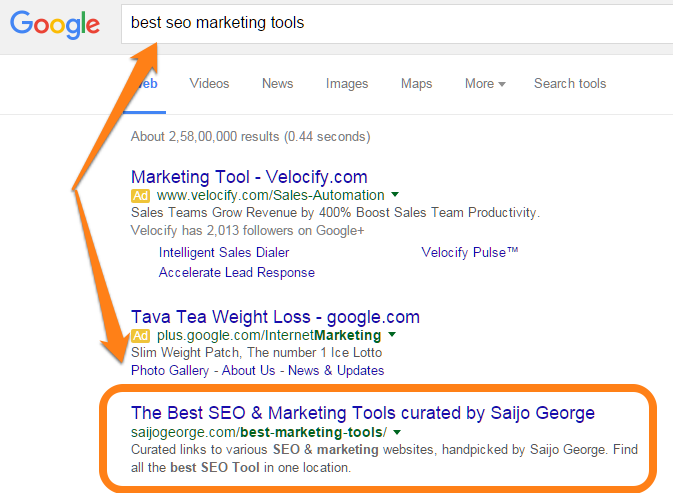Open the saijogeorge.com result dropdown arrow
The width and height of the screenshot is (673, 493).
coord(397,432)
